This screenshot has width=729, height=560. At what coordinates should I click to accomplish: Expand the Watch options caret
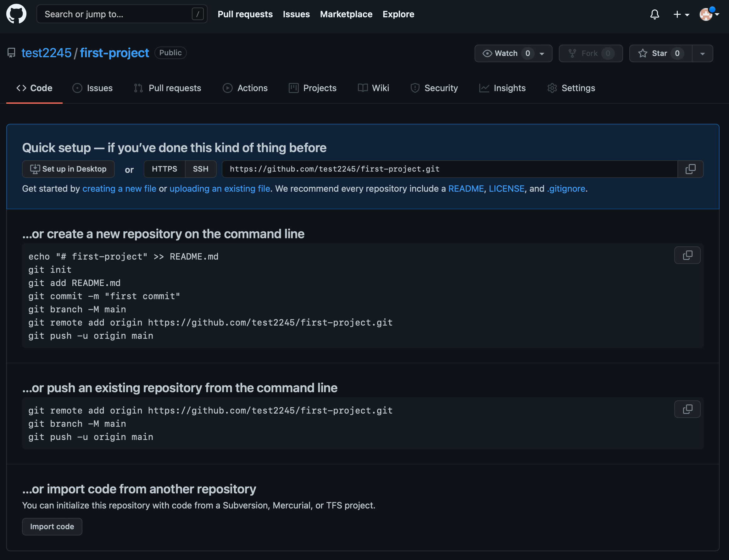click(542, 53)
